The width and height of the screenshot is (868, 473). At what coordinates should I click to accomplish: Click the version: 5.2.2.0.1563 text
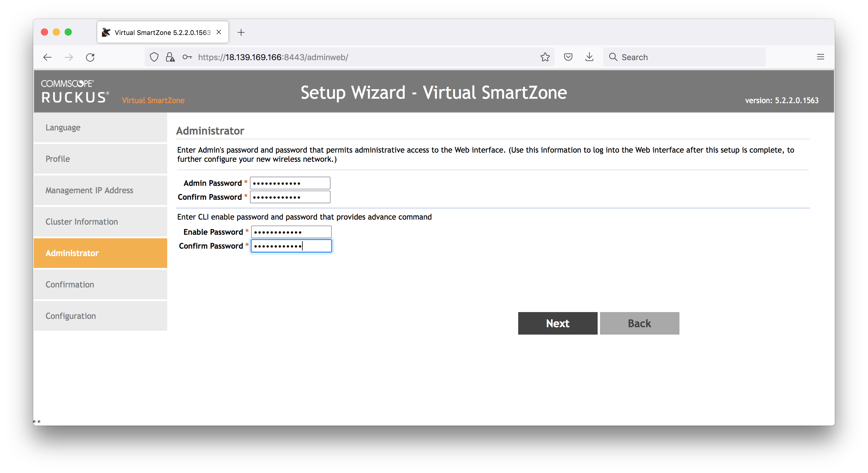(x=781, y=100)
